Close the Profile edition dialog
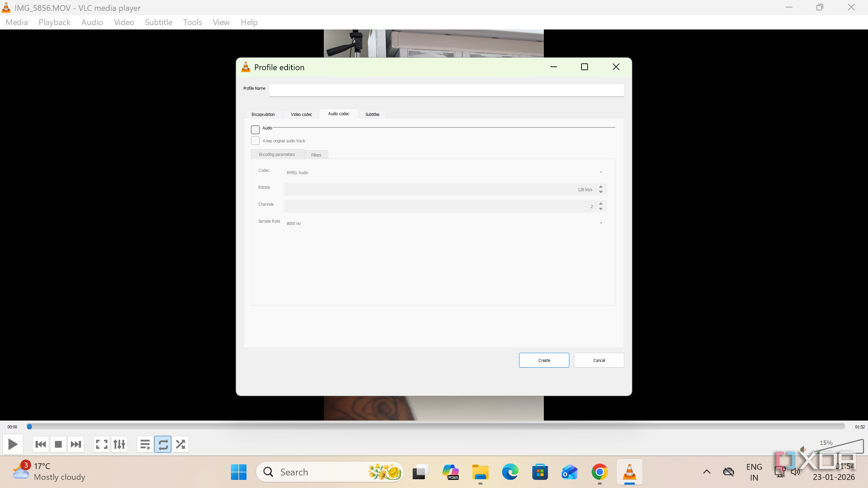The image size is (868, 488). (x=616, y=67)
